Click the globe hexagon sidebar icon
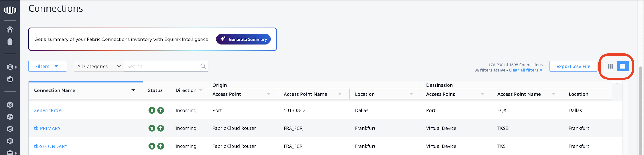Image resolution: width=644 pixels, height=155 pixels. [10, 141]
